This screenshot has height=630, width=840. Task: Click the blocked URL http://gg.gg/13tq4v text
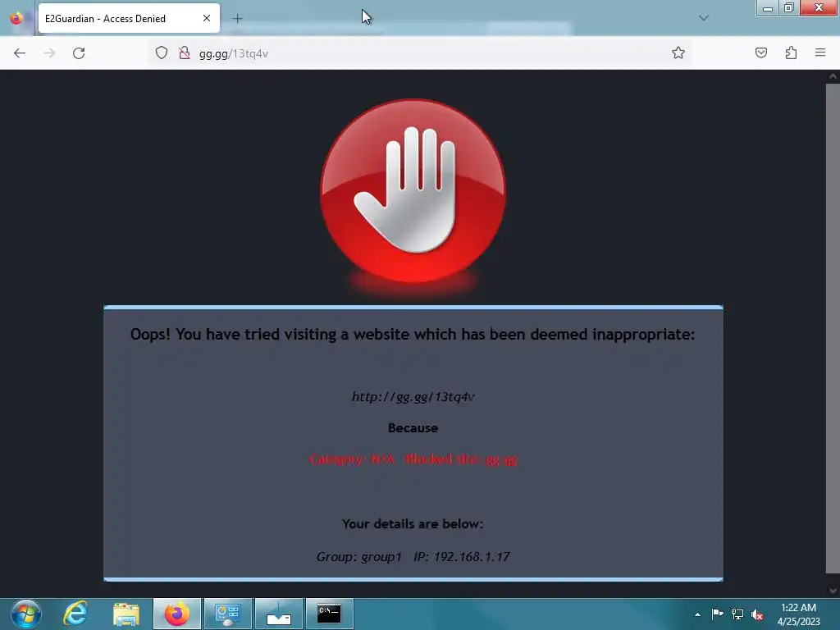413,397
